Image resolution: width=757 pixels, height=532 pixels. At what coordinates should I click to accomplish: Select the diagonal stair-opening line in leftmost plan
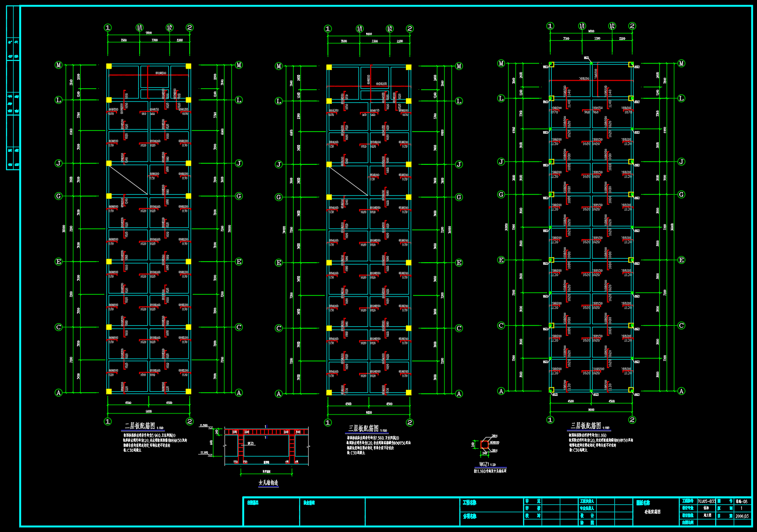pos(129,180)
